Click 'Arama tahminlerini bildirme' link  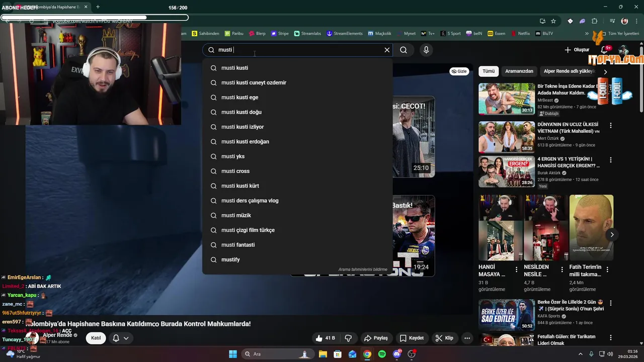coord(363,269)
